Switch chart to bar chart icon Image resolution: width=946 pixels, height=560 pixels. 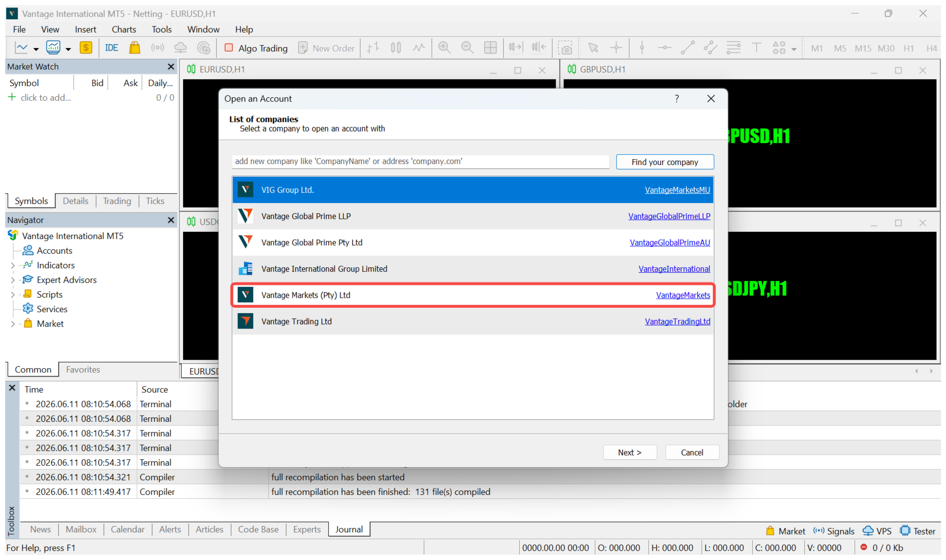[373, 48]
